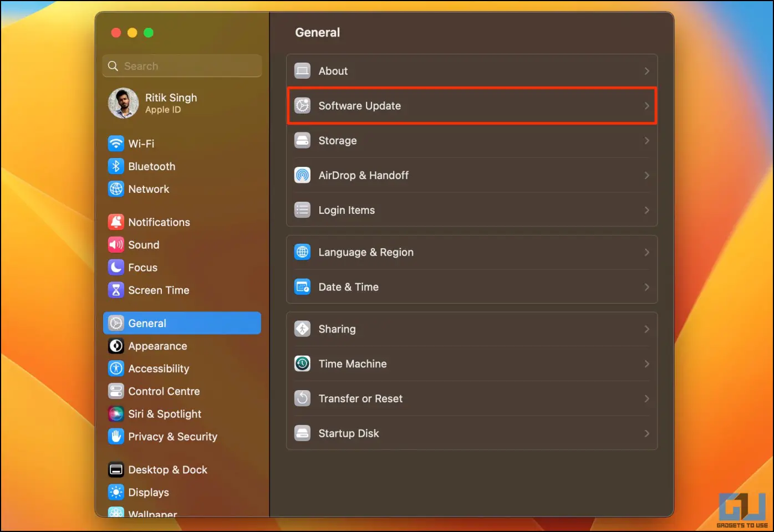Click the Siri & Spotlight icon
The image size is (774, 532).
click(x=116, y=414)
